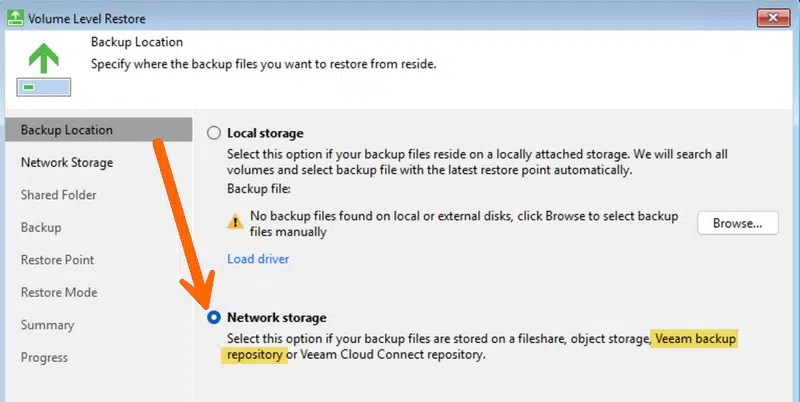Open the Network Storage wizard step

pos(67,162)
